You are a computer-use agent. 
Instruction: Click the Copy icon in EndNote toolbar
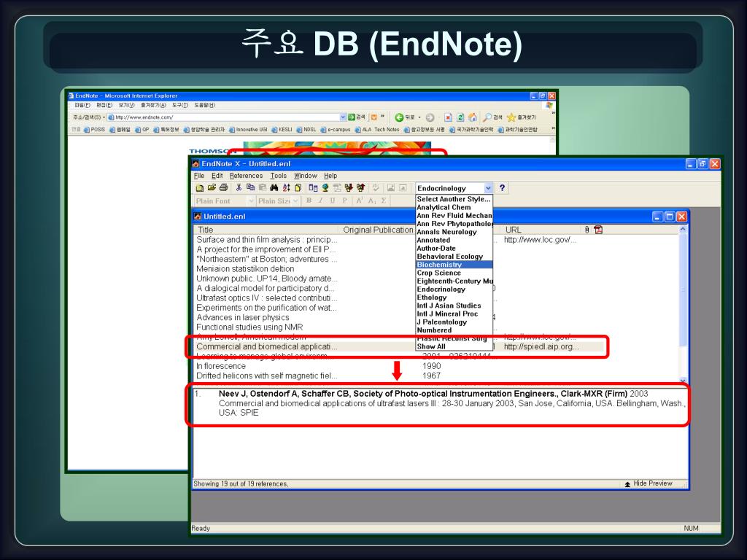click(x=251, y=187)
